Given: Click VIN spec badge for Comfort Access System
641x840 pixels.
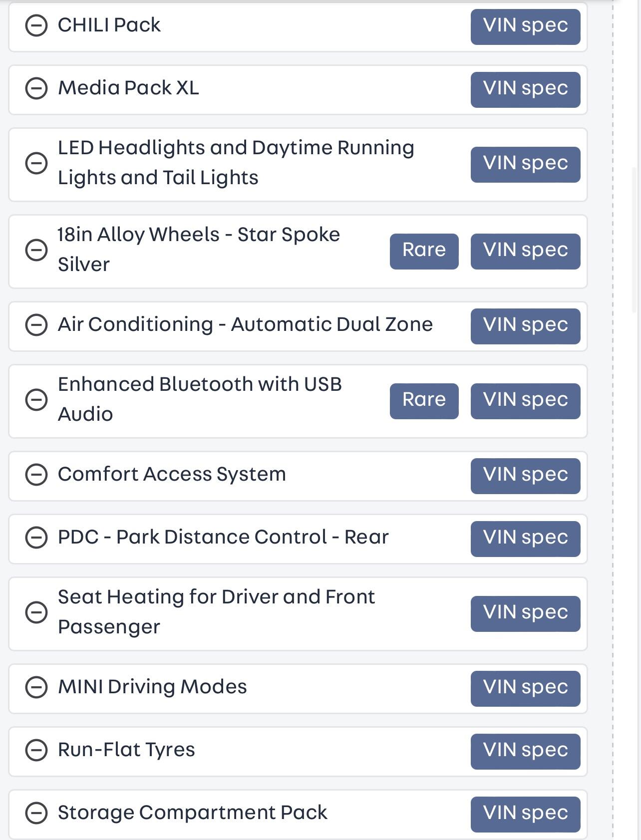Looking at the screenshot, I should [x=525, y=476].
